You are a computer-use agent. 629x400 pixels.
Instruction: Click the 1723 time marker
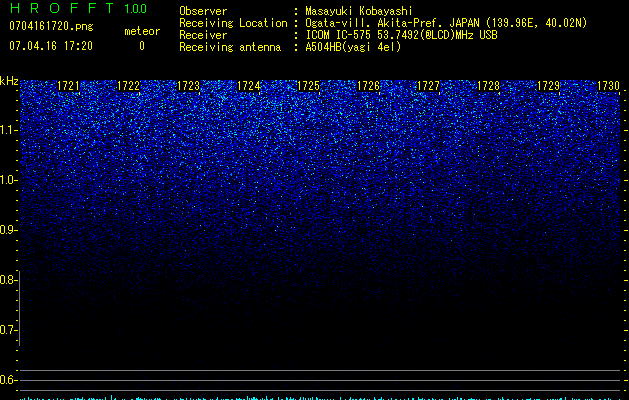pos(189,86)
